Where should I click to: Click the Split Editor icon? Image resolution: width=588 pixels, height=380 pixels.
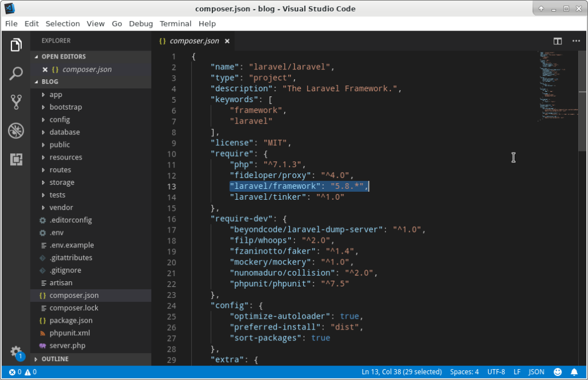coord(558,41)
